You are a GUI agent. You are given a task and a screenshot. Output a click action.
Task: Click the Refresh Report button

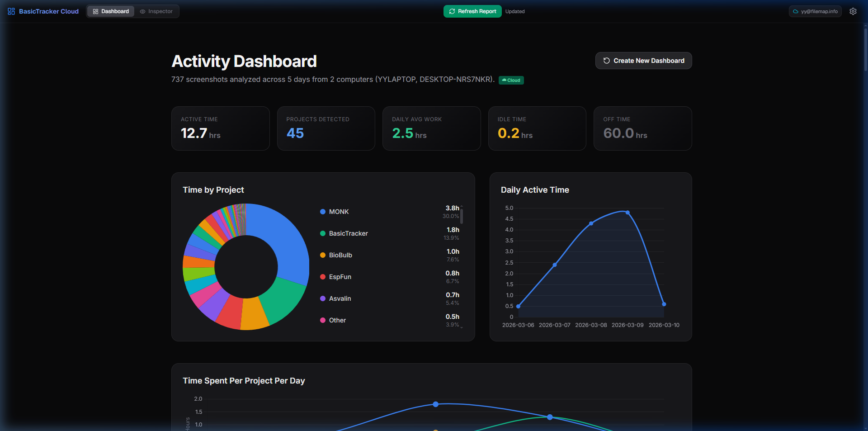point(472,11)
